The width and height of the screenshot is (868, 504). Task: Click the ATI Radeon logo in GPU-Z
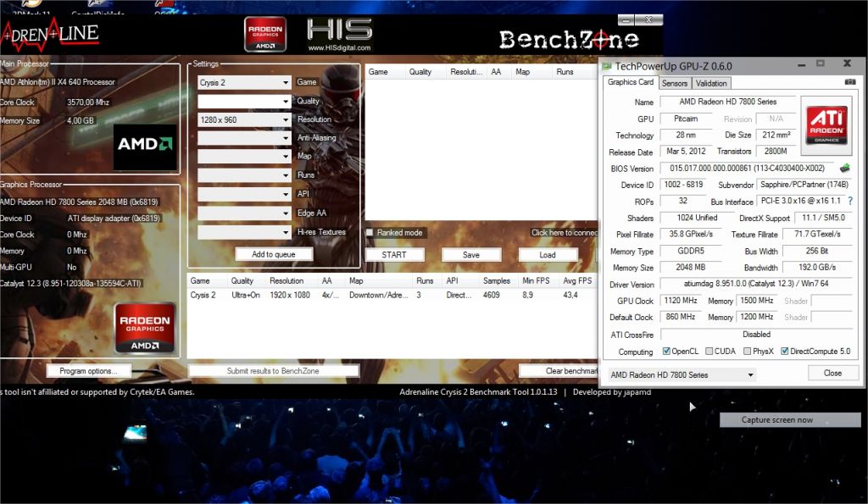tap(826, 125)
